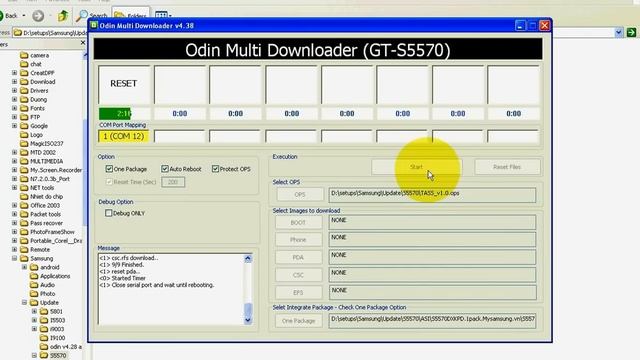The width and height of the screenshot is (640, 360).
Task: Click the Back history dropdown arrow
Action: click(24, 16)
